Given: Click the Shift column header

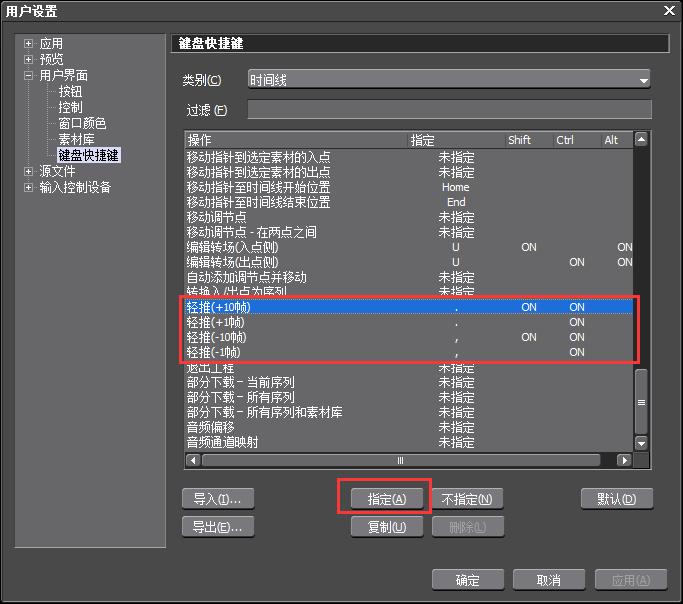Looking at the screenshot, I should point(529,140).
